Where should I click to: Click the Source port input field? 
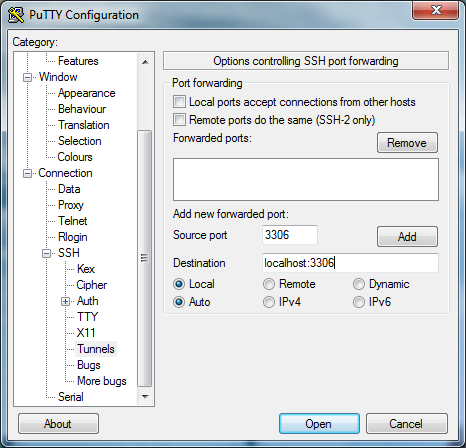(x=290, y=235)
